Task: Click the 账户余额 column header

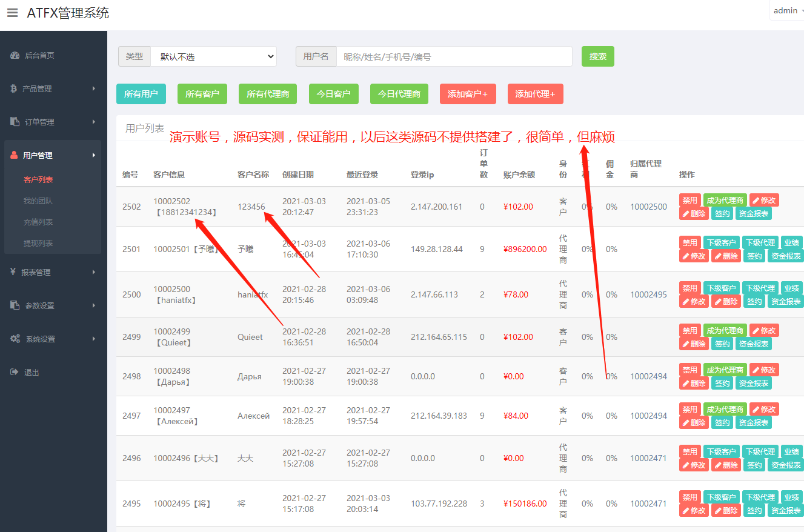Action: [519, 175]
